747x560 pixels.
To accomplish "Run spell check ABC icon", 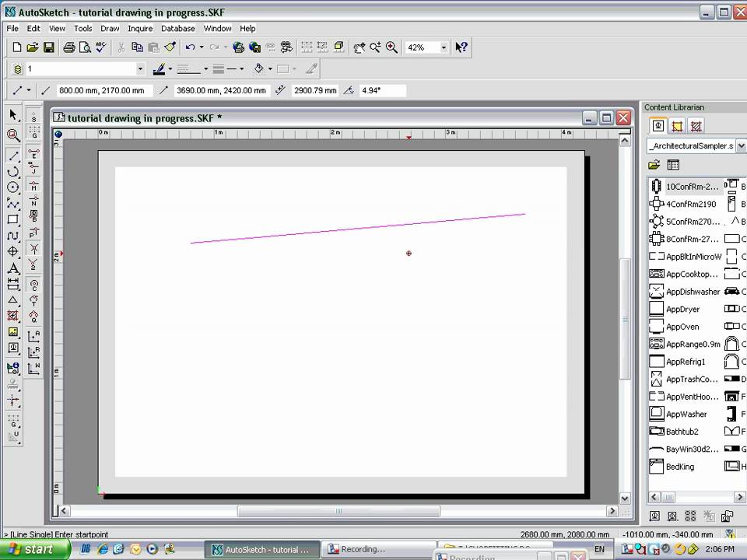I will click(x=101, y=47).
